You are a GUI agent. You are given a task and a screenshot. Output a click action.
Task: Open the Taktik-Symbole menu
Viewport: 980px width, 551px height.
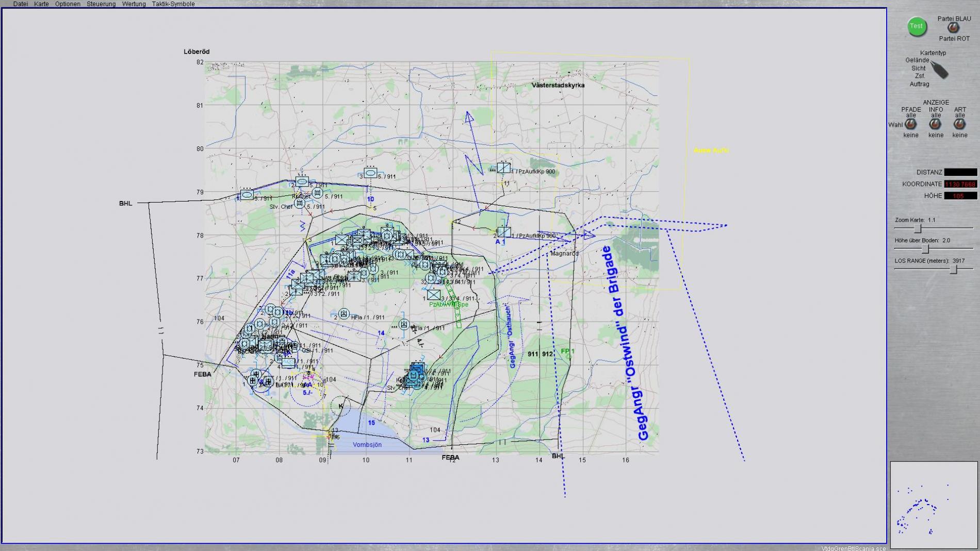tap(173, 4)
